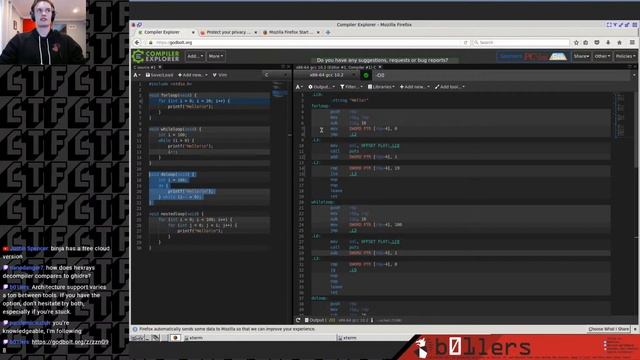
Task: Click suggestions or bug reports message
Action: point(382,60)
